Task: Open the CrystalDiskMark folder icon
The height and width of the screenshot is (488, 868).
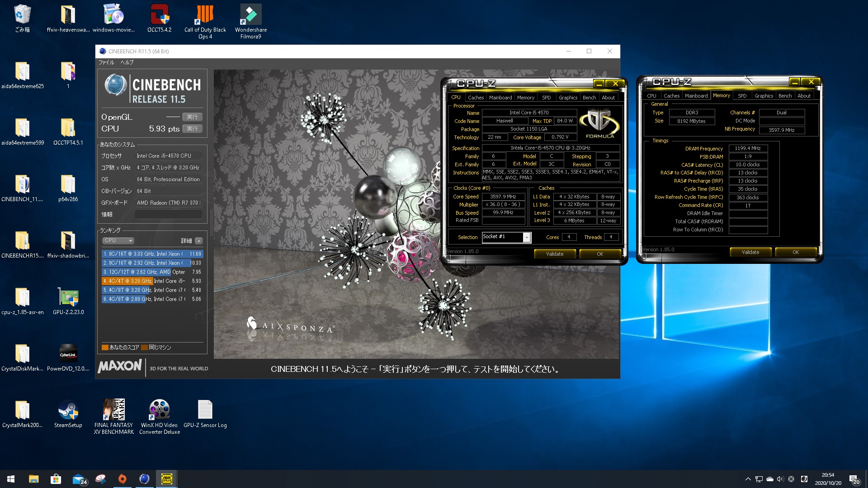Action: tap(22, 357)
